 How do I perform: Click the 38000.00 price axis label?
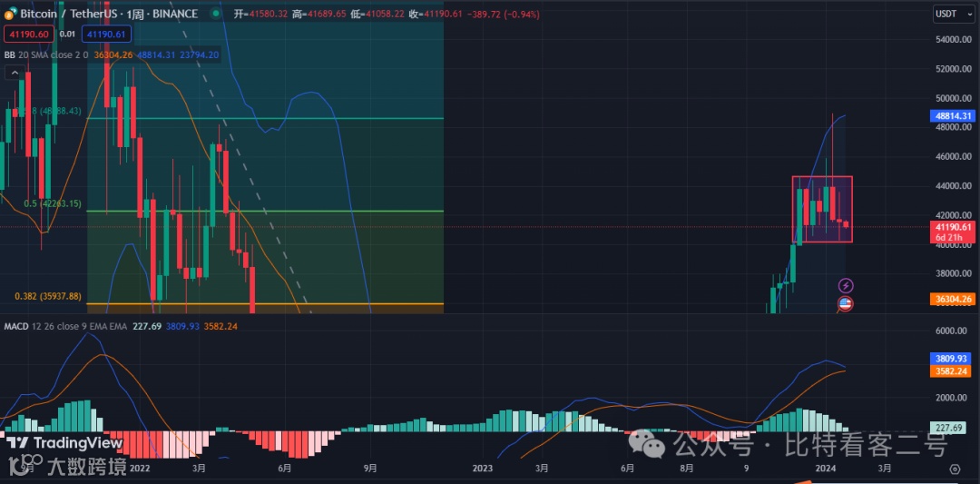point(955,274)
